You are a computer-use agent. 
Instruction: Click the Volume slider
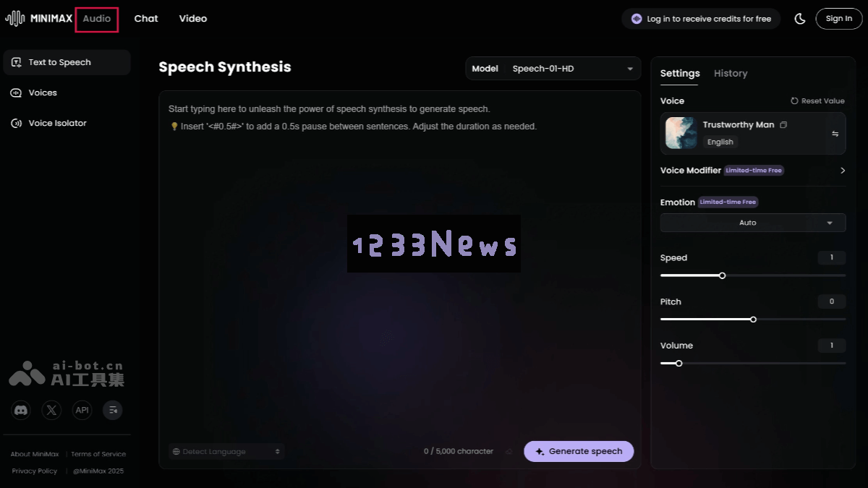[x=753, y=363]
